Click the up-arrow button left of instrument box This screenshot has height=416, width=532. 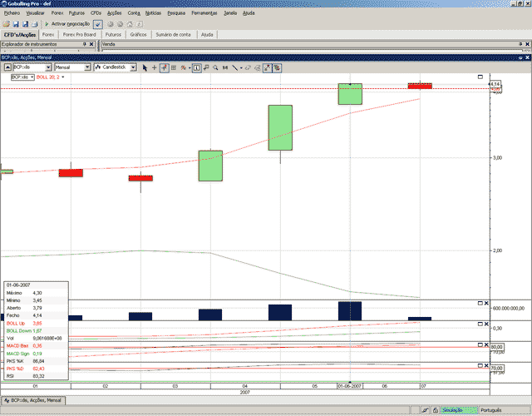click(7, 67)
